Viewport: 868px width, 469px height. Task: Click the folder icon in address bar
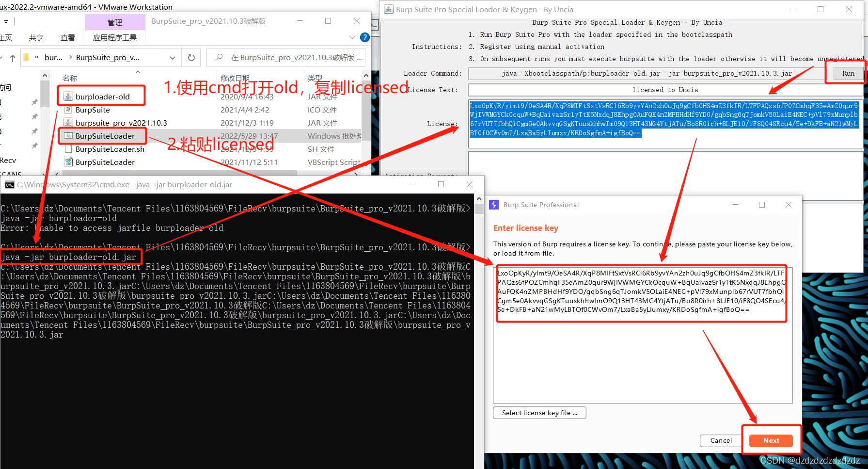pos(27,57)
